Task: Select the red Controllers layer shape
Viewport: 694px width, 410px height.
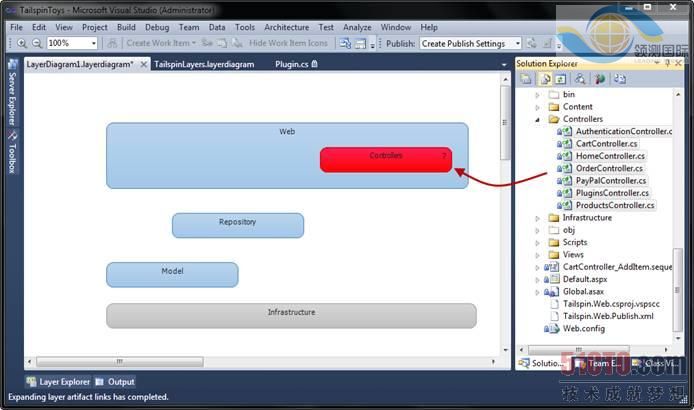Action: pos(386,160)
